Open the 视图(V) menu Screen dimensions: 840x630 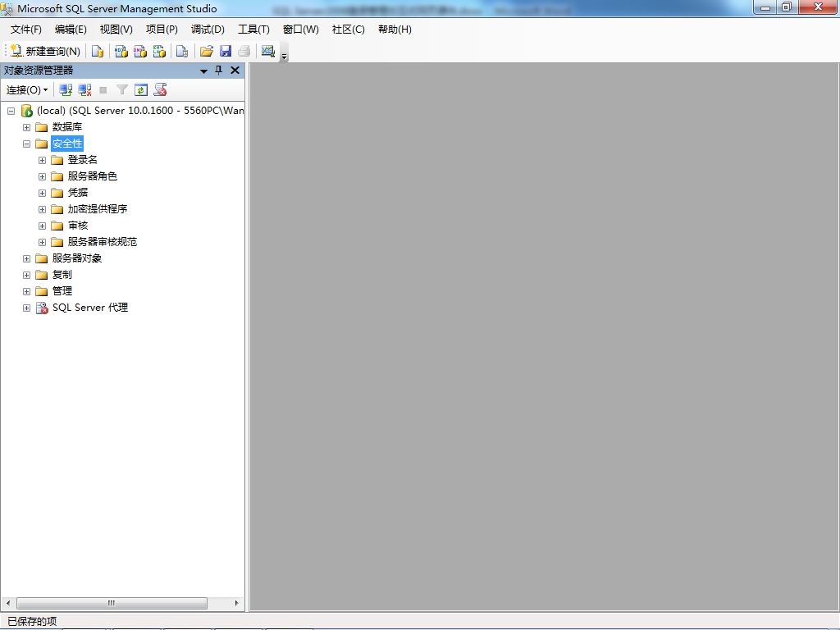[116, 30]
